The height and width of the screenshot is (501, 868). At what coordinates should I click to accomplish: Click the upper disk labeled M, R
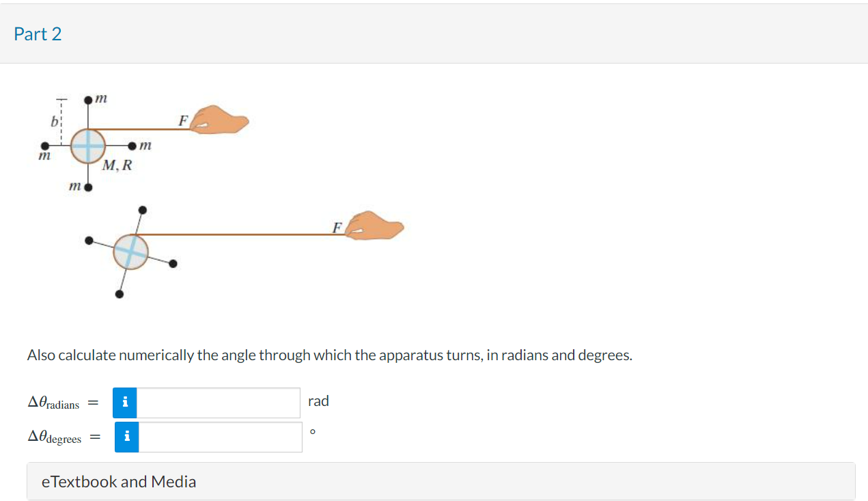click(89, 146)
